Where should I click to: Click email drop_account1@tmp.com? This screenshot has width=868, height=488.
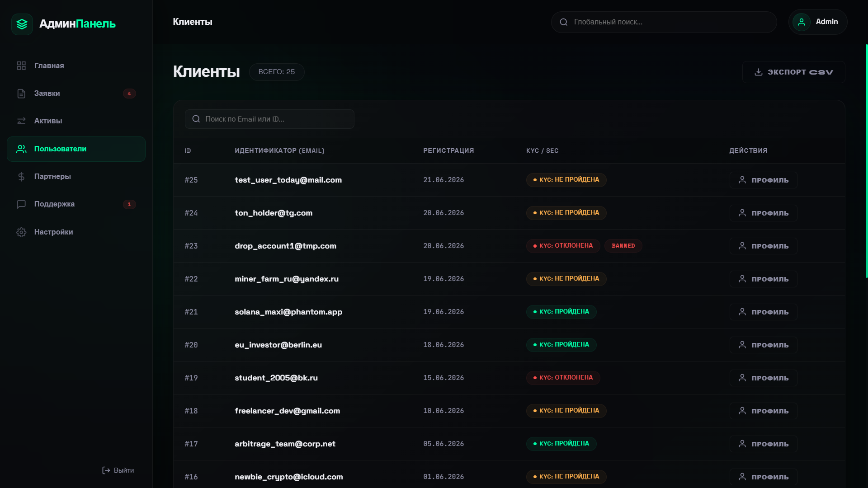pyautogui.click(x=286, y=246)
